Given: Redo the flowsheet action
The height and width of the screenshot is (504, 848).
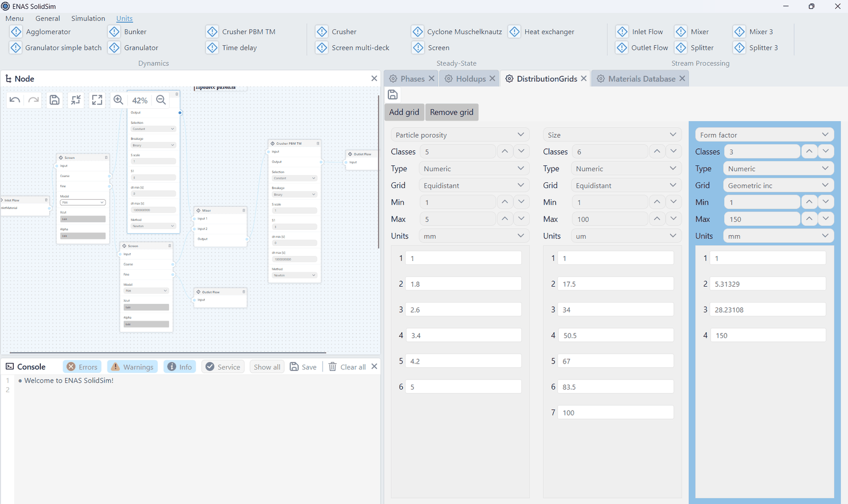Looking at the screenshot, I should (33, 100).
